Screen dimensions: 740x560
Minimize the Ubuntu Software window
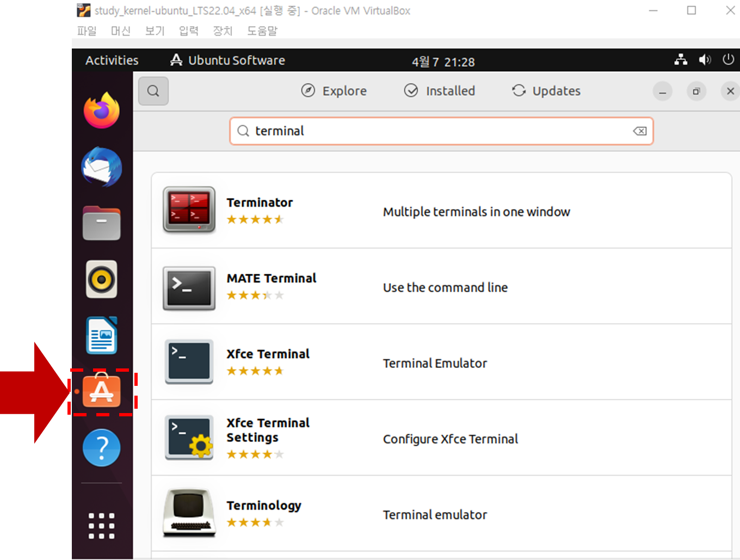pos(663,91)
